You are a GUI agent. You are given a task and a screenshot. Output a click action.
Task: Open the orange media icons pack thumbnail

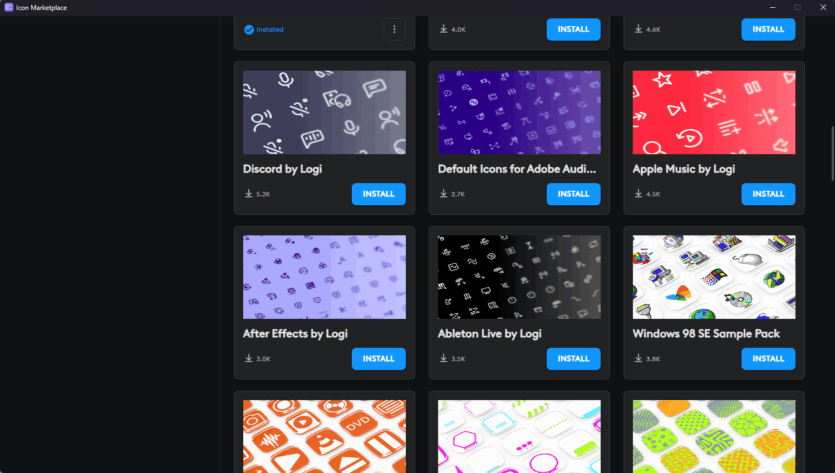click(324, 436)
